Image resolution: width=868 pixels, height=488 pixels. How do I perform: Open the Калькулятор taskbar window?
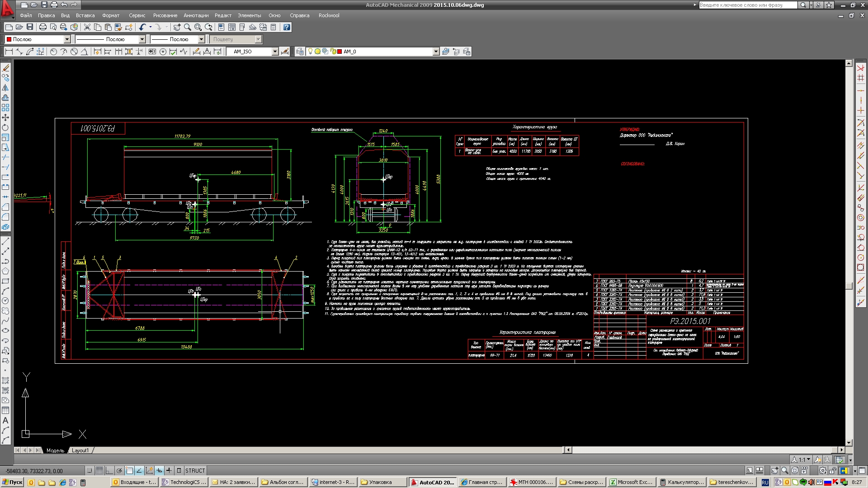point(682,482)
